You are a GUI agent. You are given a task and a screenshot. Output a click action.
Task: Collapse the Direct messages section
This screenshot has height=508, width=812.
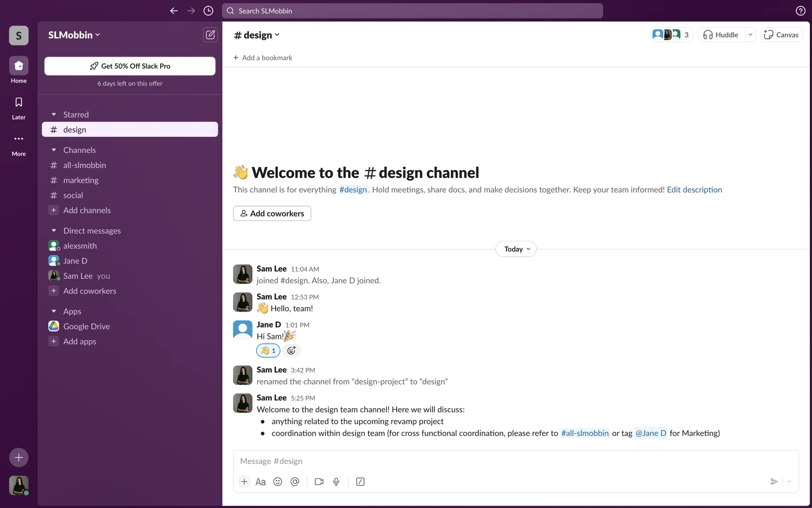pyautogui.click(x=54, y=231)
